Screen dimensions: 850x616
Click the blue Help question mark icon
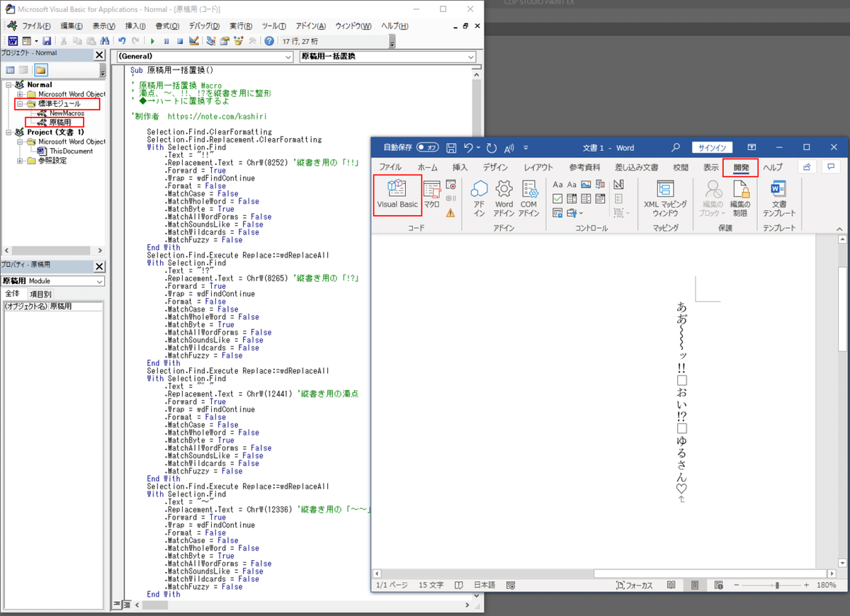coord(269,41)
